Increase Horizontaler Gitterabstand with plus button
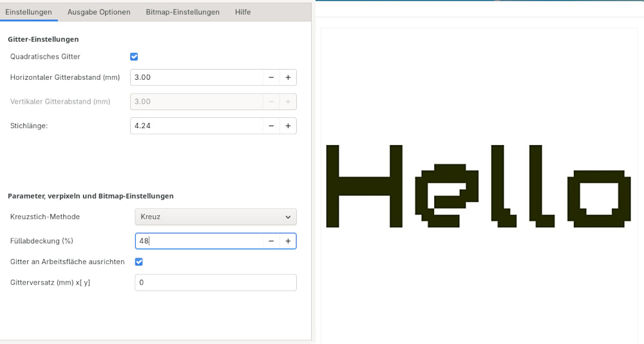This screenshot has width=644, height=344. (x=288, y=77)
